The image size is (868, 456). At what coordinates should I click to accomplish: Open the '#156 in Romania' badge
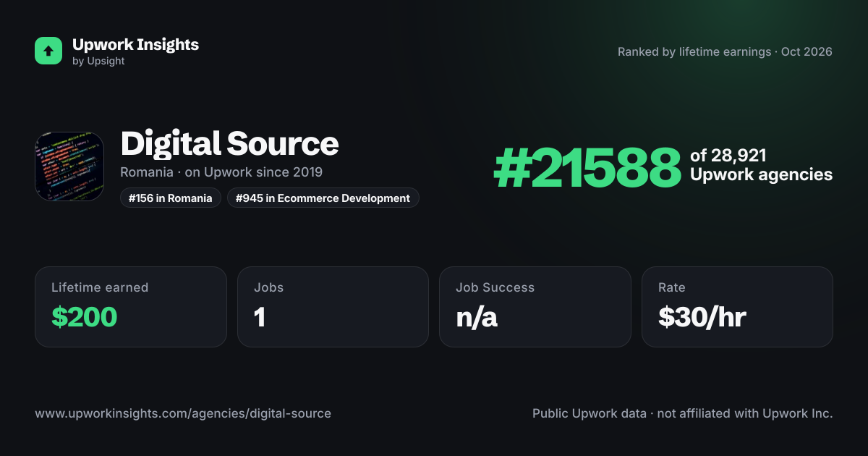[171, 198]
